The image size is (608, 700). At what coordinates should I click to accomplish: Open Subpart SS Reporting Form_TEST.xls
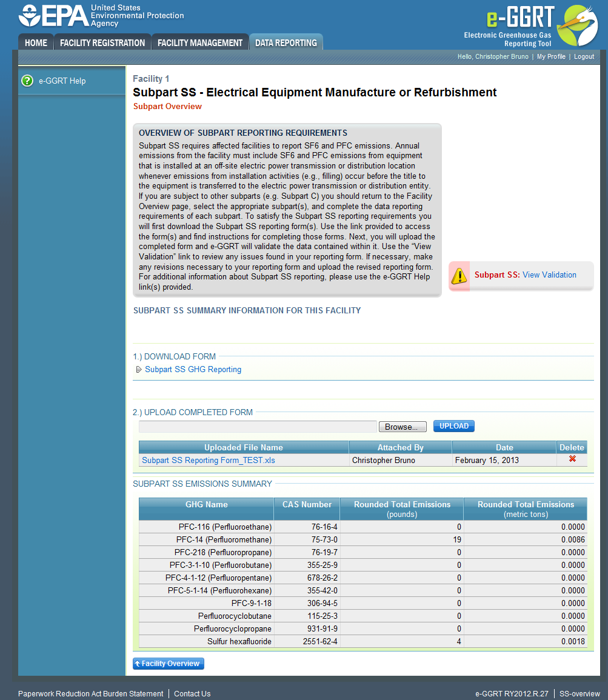pos(208,460)
